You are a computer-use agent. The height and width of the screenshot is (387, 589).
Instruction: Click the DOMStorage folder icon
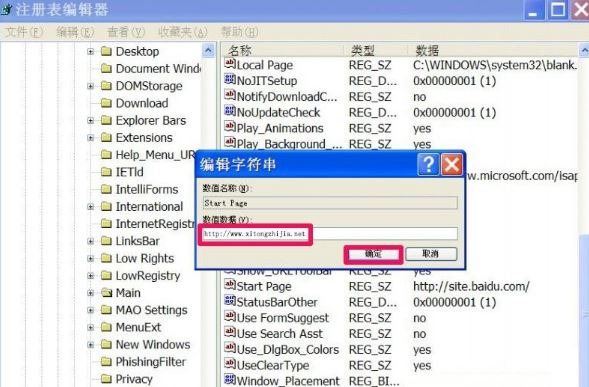(107, 86)
